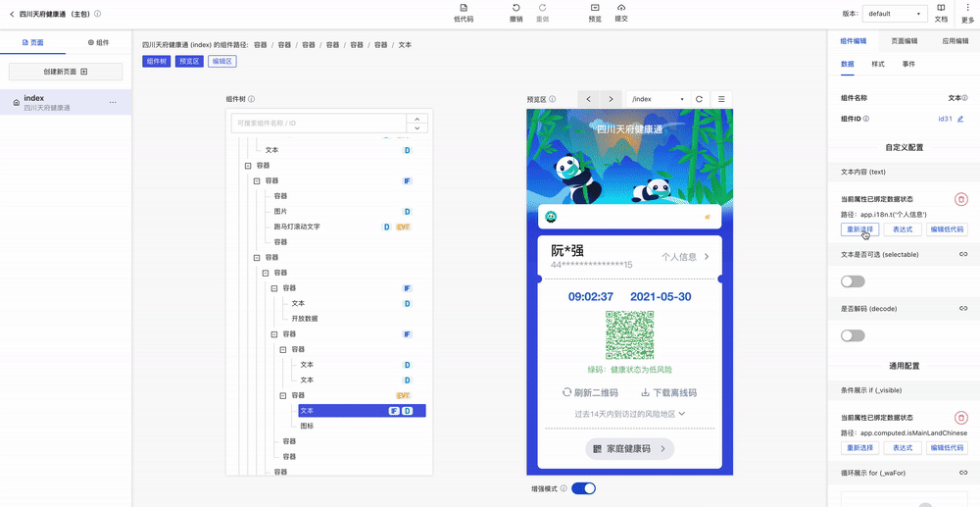Click the info icon beside 组件名称 文本
Viewport: 980px width, 507px height.
(x=965, y=98)
